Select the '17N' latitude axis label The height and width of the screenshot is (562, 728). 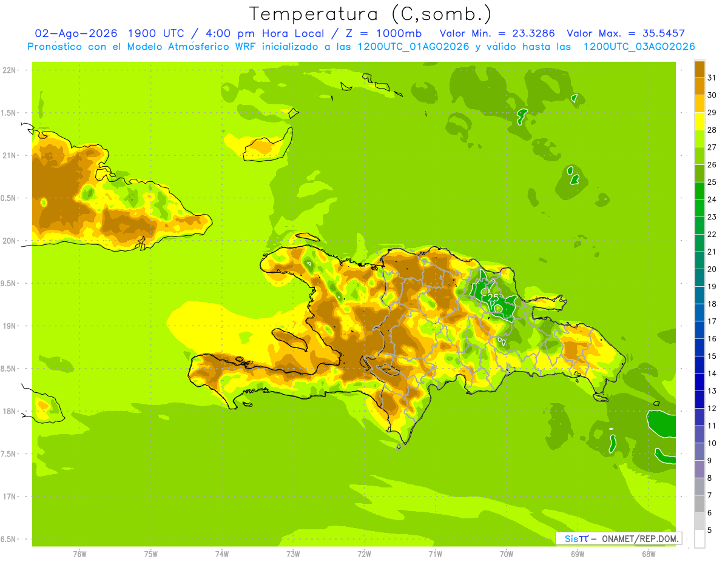[x=8, y=497]
